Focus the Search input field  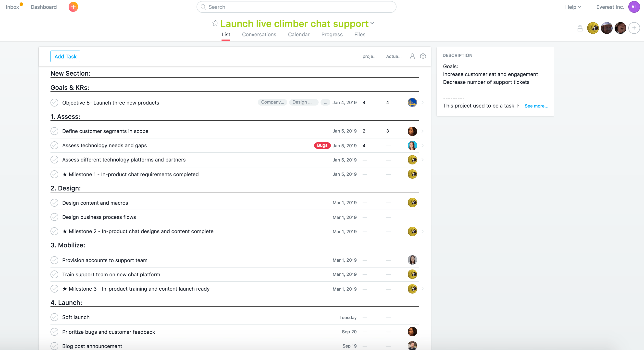tap(296, 7)
